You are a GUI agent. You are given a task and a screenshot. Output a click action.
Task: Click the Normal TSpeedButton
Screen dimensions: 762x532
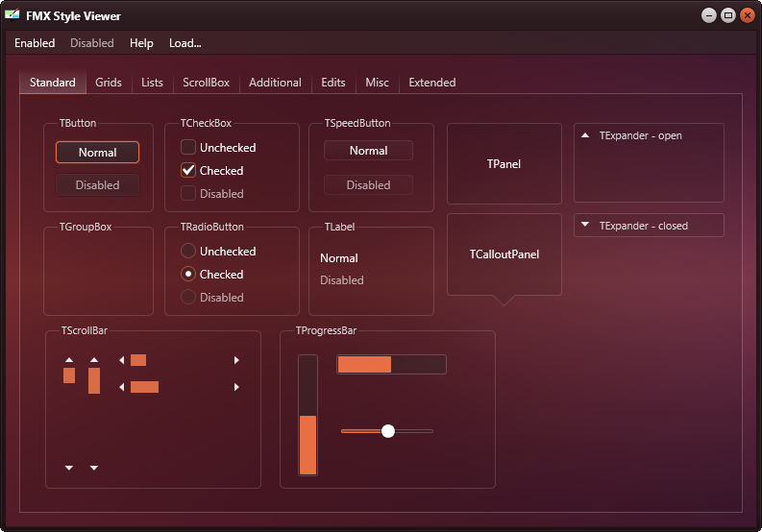(x=368, y=150)
